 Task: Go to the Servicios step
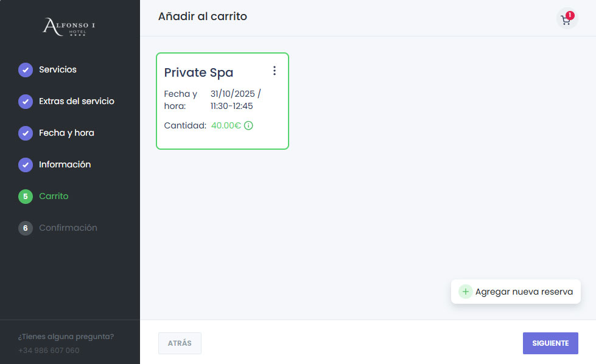(x=58, y=70)
